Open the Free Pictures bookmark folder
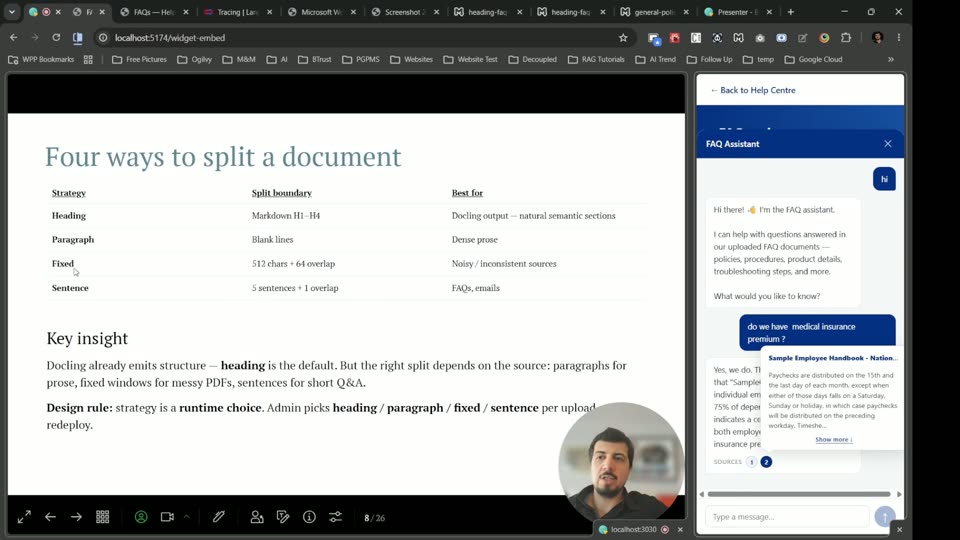The height and width of the screenshot is (540, 960). (x=140, y=59)
